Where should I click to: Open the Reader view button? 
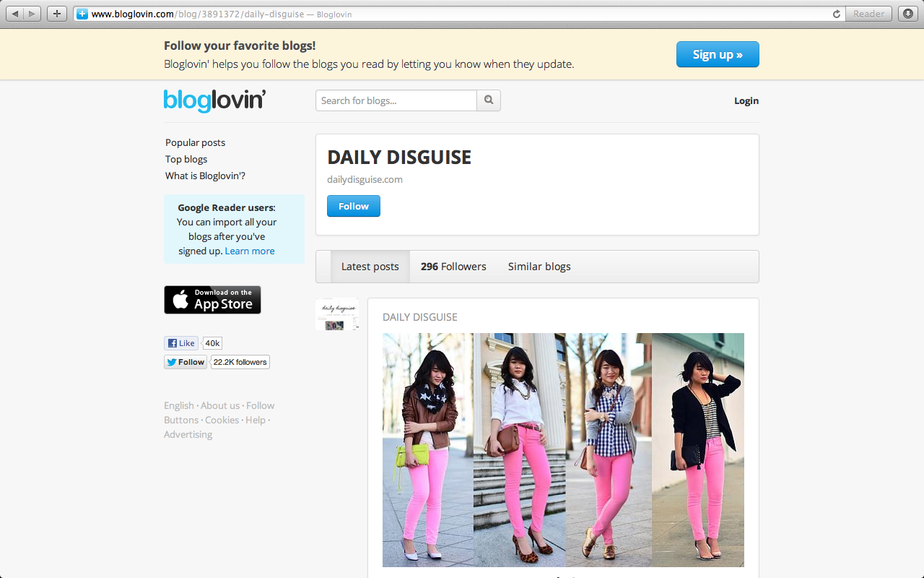(868, 14)
